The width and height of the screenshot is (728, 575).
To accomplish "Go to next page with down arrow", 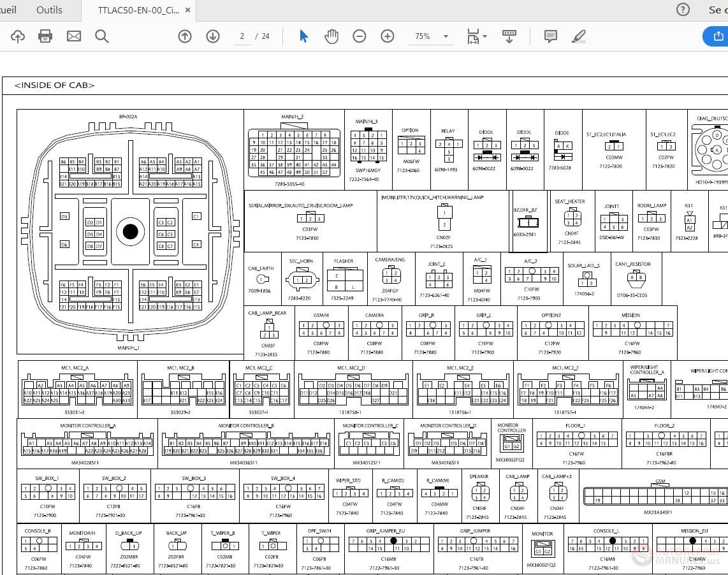I will click(x=213, y=36).
